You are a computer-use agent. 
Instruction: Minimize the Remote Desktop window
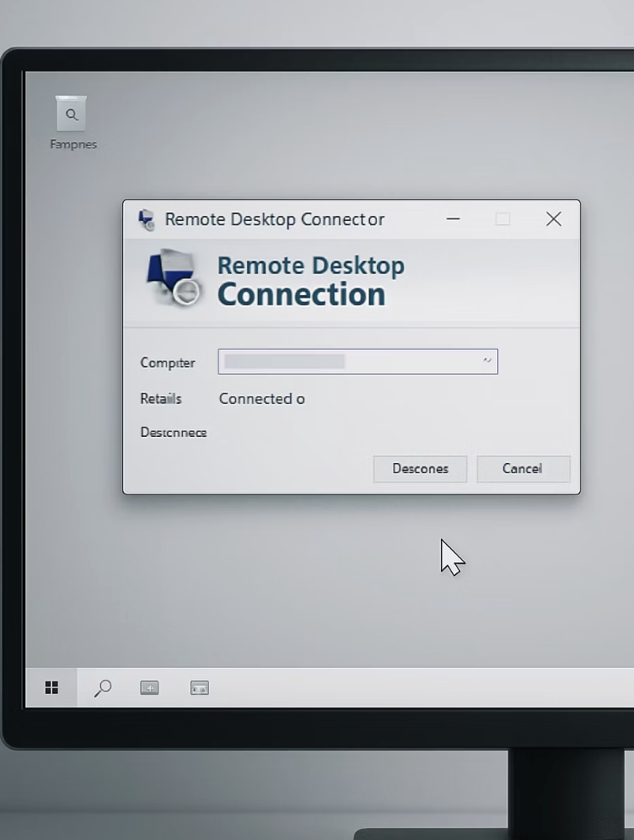pyautogui.click(x=453, y=218)
